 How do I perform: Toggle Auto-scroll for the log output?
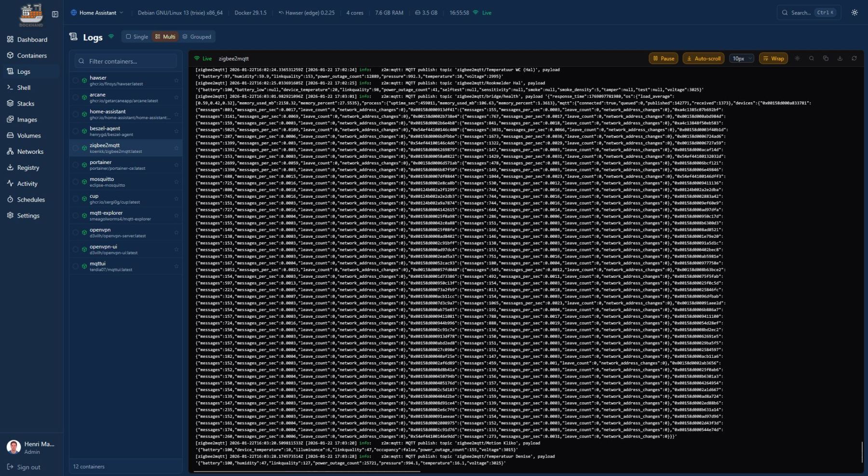coord(703,58)
